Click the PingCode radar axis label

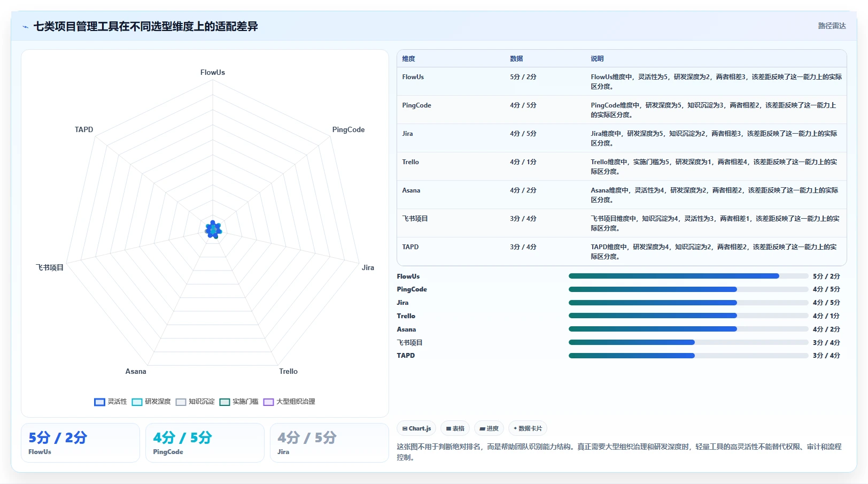click(x=348, y=129)
